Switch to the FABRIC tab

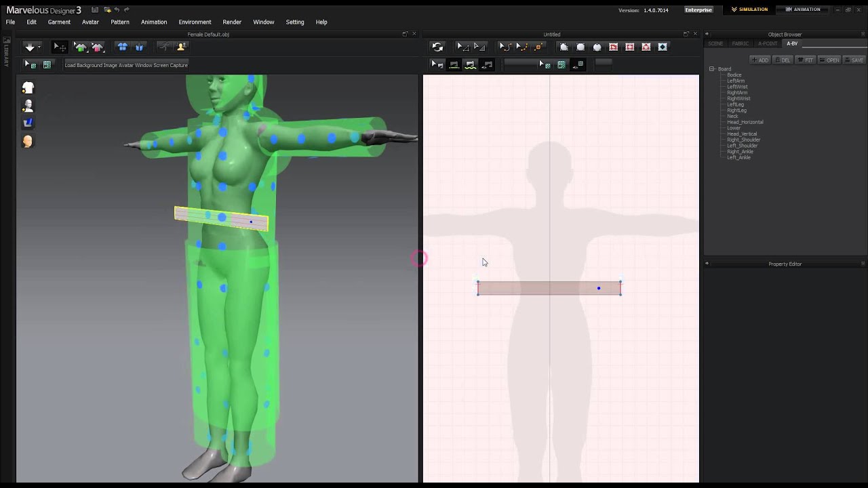(741, 43)
